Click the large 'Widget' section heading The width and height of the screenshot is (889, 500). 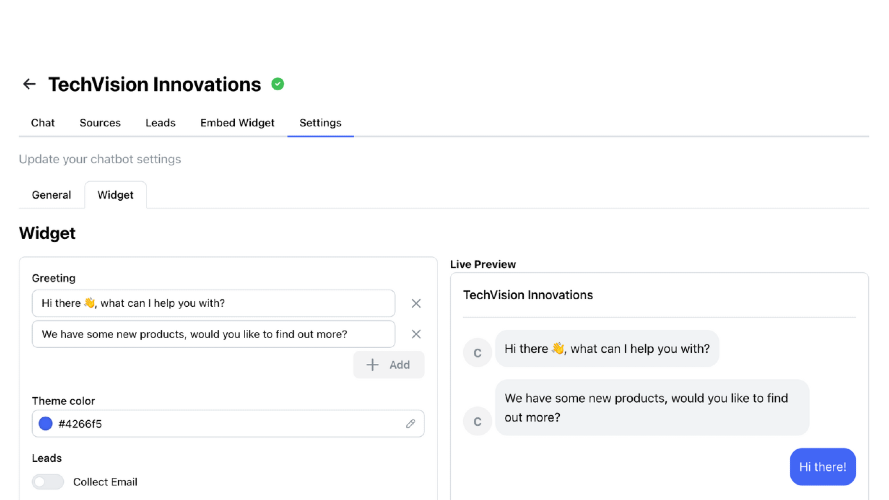(47, 233)
